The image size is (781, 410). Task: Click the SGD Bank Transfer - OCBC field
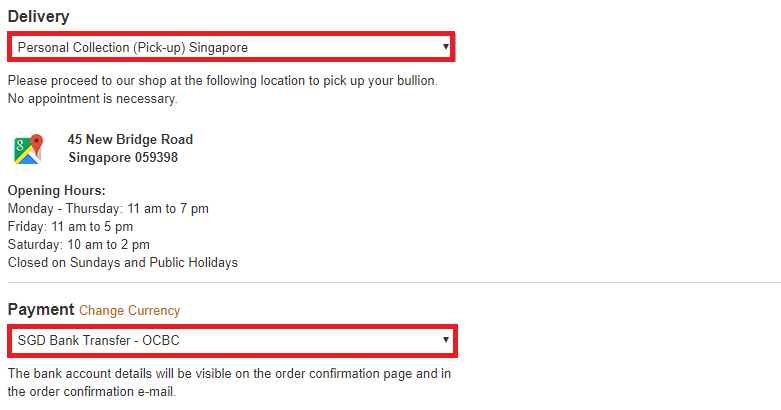(x=232, y=341)
